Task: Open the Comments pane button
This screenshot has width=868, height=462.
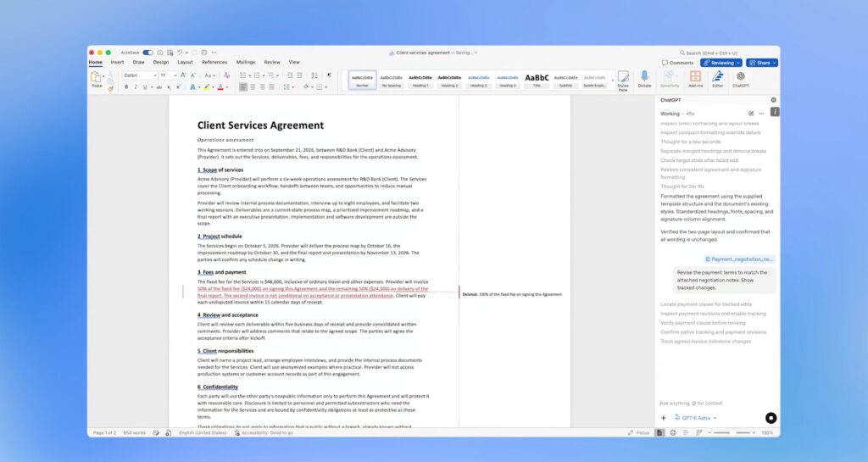Action: point(677,63)
